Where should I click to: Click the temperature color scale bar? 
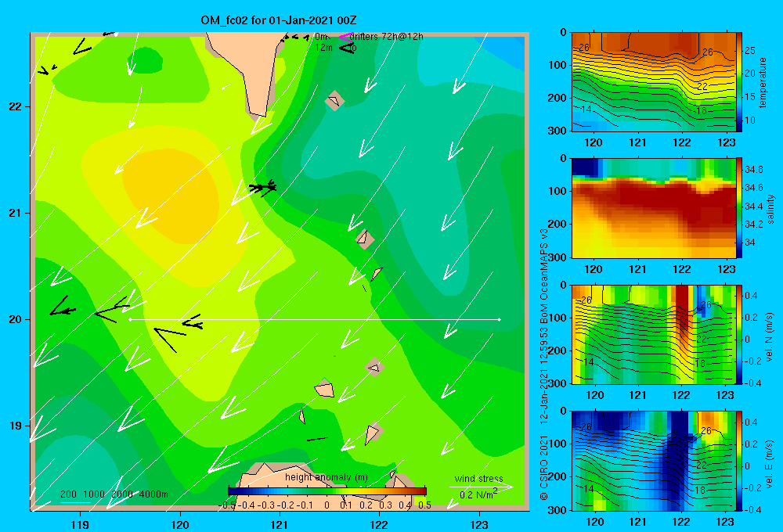[739, 82]
